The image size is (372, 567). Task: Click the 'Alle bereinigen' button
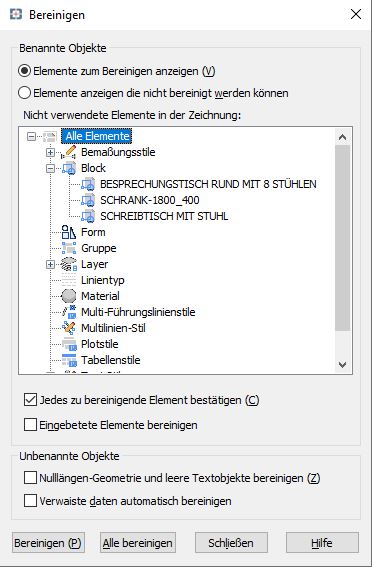138,542
